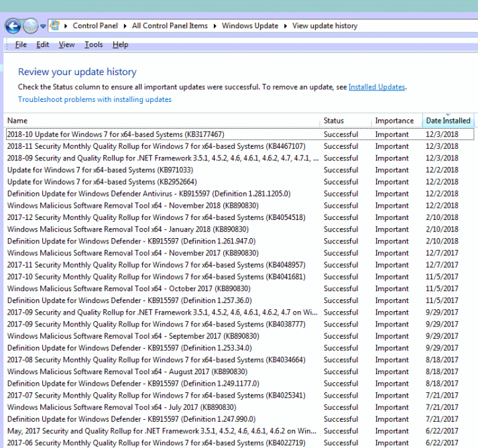The height and width of the screenshot is (448, 478).
Task: Click the Control Panel icon in address bar
Action: pos(55,25)
